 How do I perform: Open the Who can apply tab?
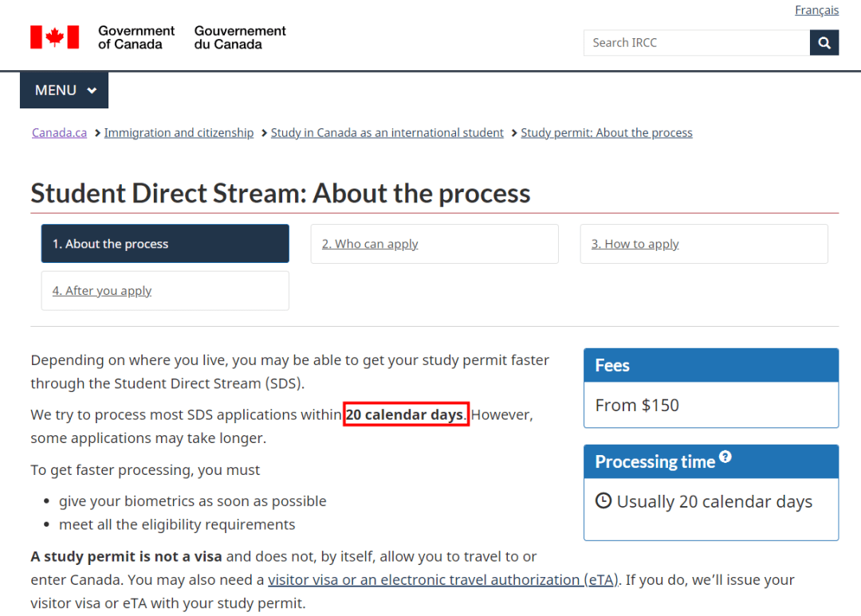tap(434, 244)
